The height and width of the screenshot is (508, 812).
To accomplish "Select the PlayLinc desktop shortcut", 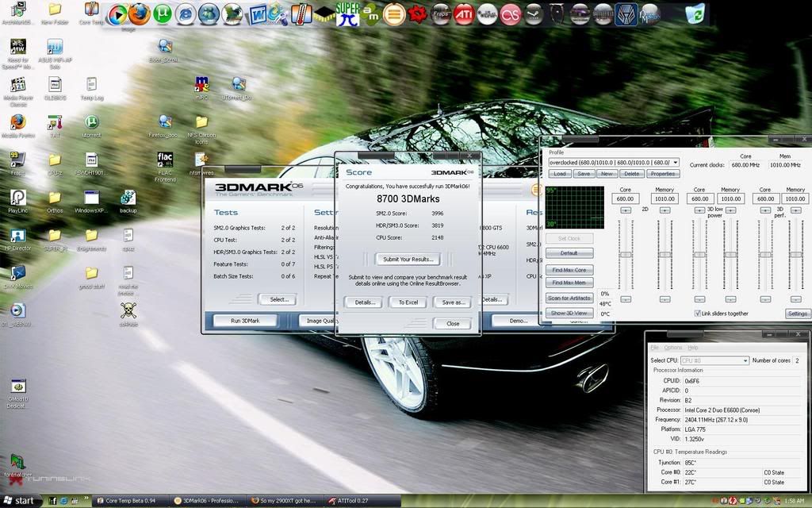I will click(x=17, y=201).
